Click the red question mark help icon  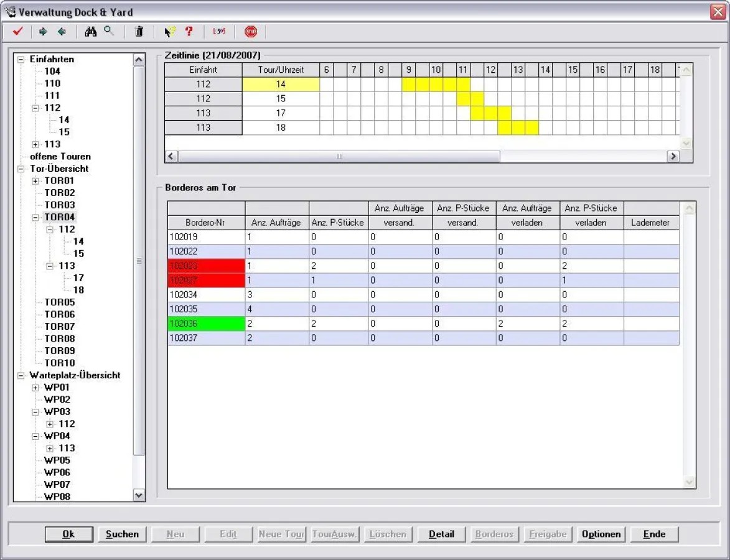pyautogui.click(x=189, y=32)
